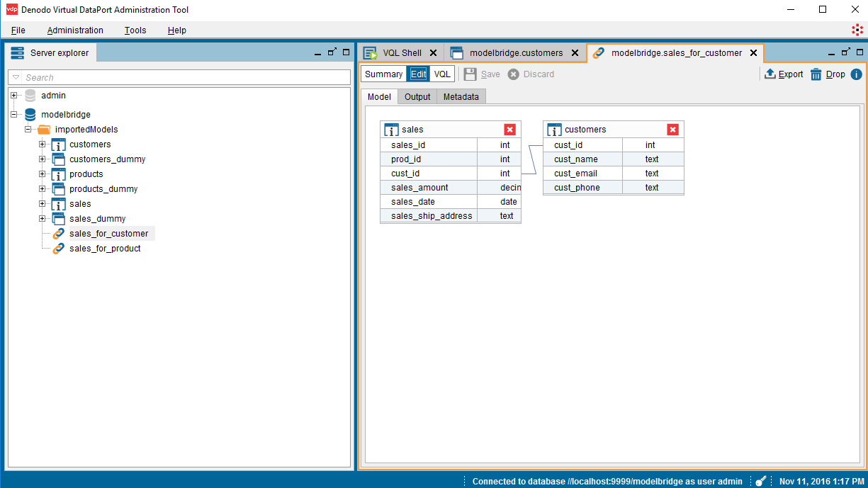The width and height of the screenshot is (868, 488).
Task: Click the Export button label
Action: click(791, 74)
